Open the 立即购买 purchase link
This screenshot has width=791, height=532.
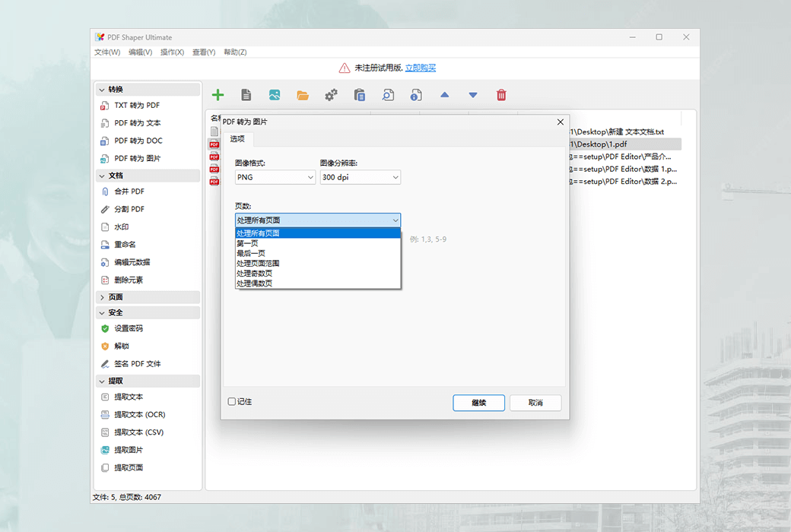[x=421, y=67]
